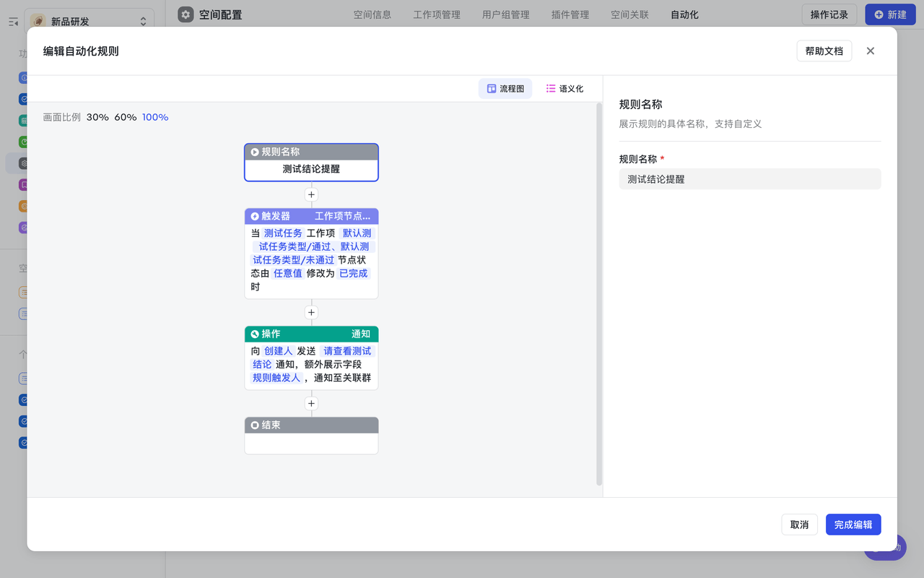Click the 完成编辑 button
The width and height of the screenshot is (924, 578).
[853, 525]
